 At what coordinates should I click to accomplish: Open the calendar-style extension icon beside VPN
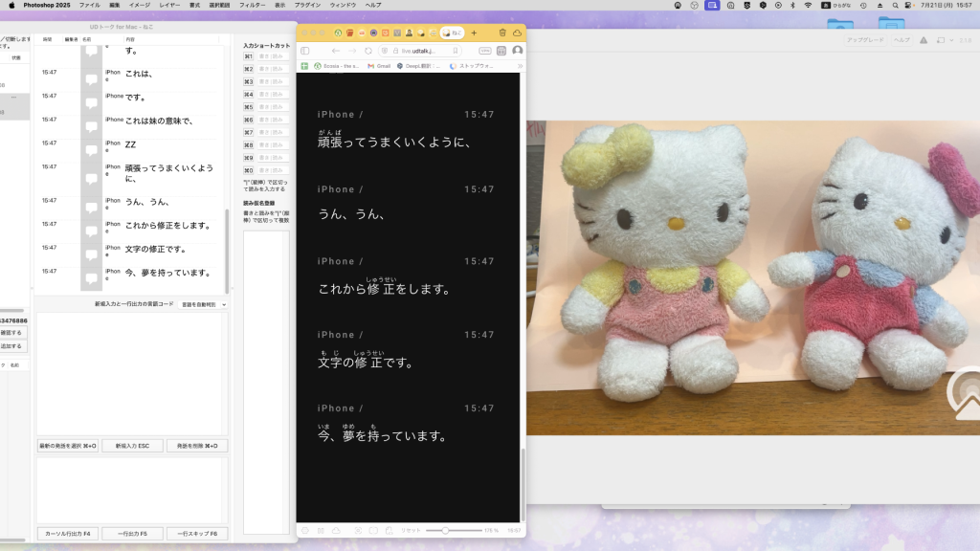[501, 51]
